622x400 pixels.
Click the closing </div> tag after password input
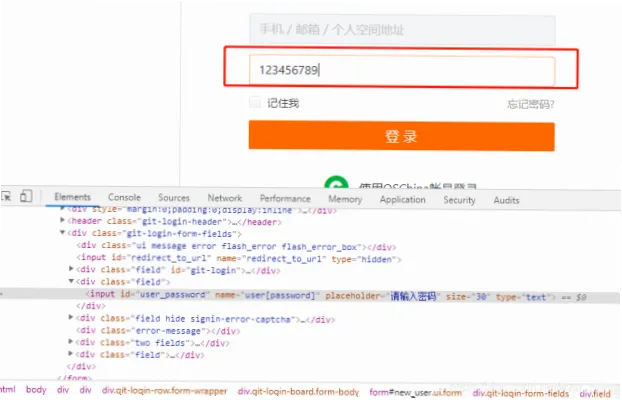(x=91, y=306)
